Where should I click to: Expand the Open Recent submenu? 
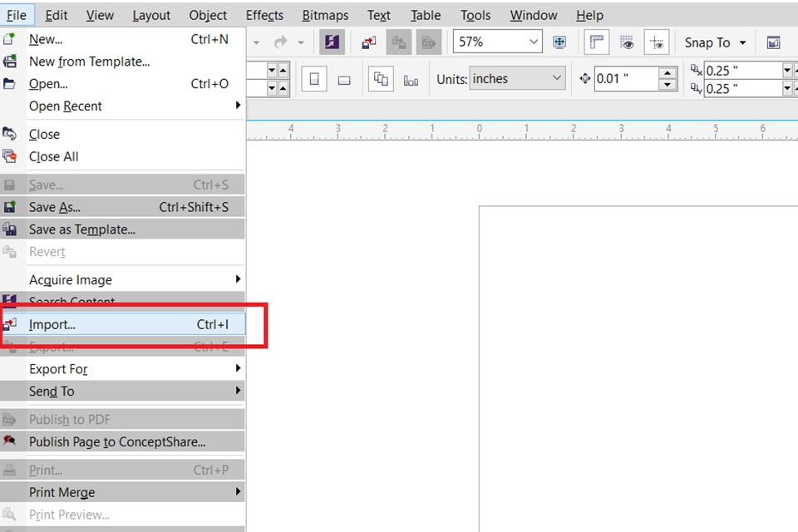click(122, 106)
